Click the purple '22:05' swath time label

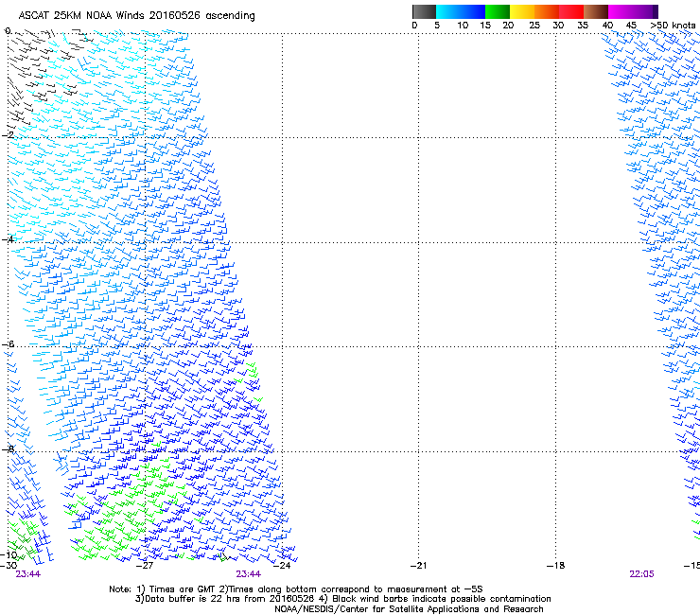pyautogui.click(x=641, y=574)
